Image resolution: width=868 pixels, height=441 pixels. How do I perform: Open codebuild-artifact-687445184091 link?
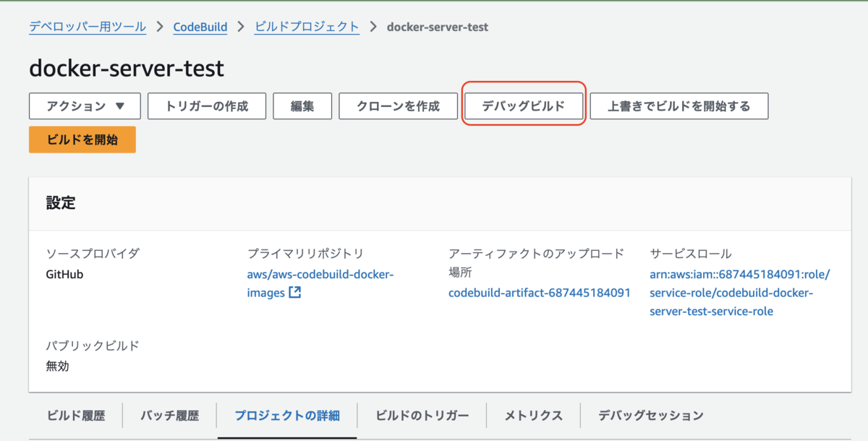540,293
